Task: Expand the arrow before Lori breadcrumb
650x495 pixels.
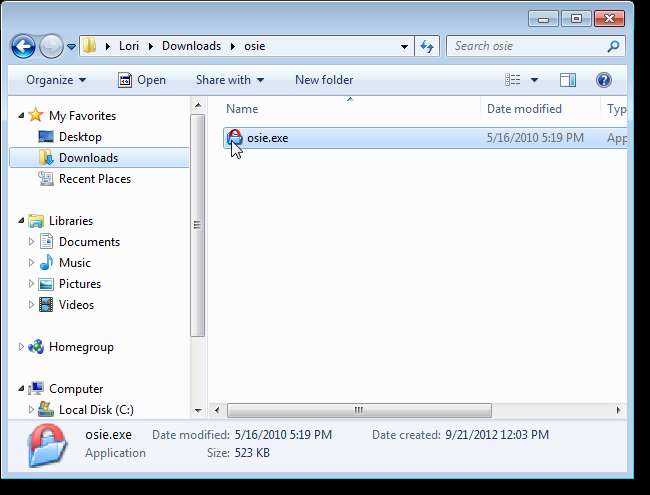Action: [108, 46]
